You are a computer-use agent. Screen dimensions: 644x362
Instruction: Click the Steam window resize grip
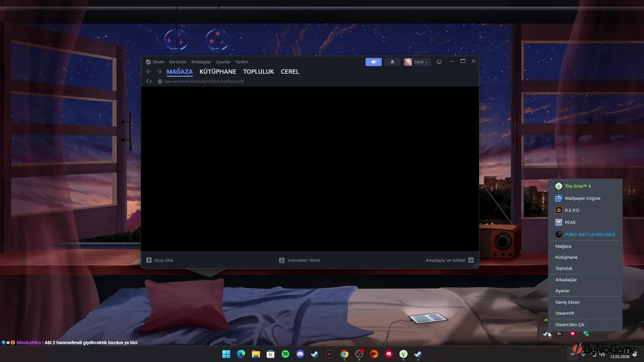coord(475,265)
